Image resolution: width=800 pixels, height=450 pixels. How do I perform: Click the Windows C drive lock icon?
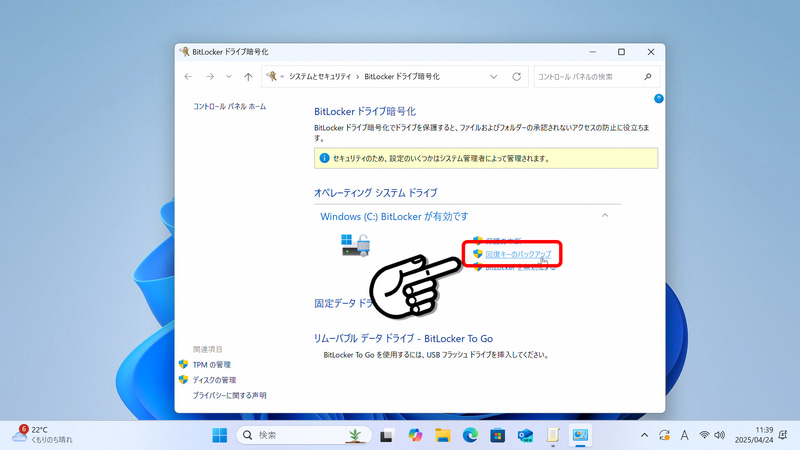click(x=356, y=245)
